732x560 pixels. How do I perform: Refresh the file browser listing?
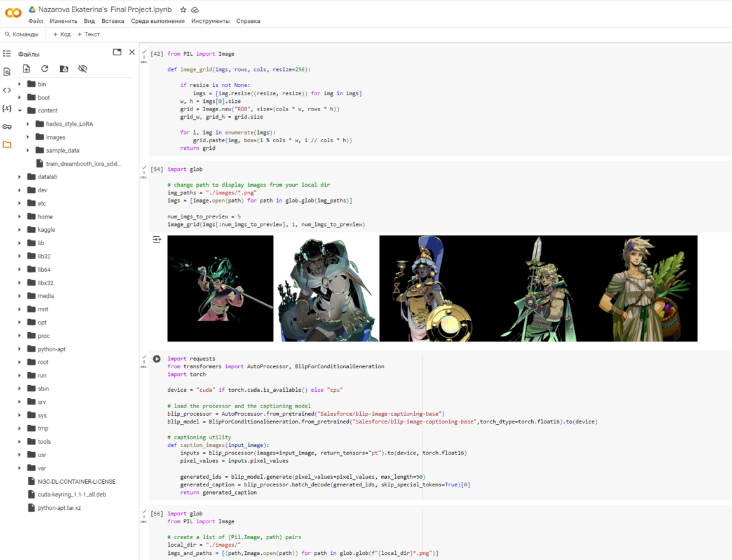tap(44, 69)
